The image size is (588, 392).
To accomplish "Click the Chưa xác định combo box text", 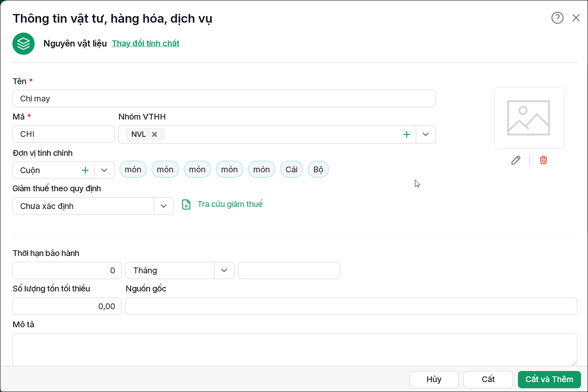I will pos(47,206).
